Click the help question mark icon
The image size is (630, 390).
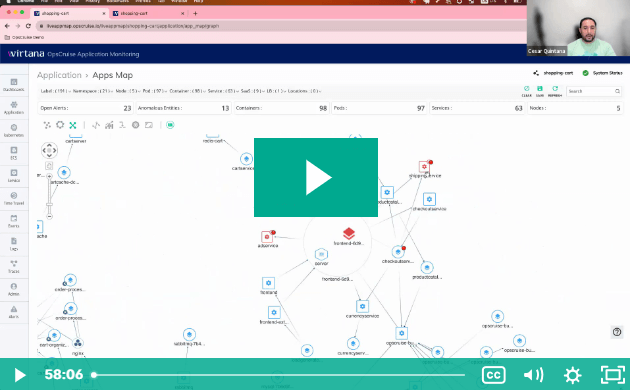click(617, 332)
